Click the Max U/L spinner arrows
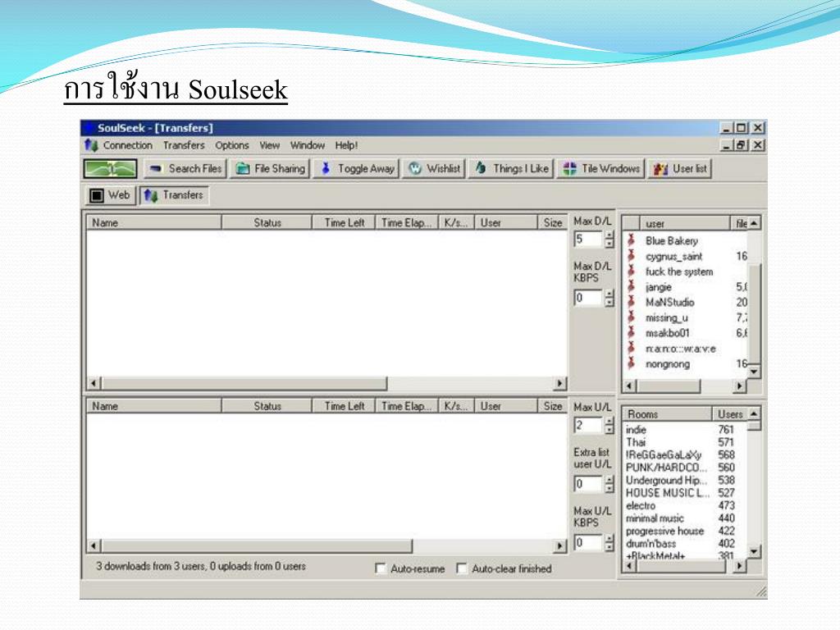This screenshot has width=840, height=630. pyautogui.click(x=609, y=426)
